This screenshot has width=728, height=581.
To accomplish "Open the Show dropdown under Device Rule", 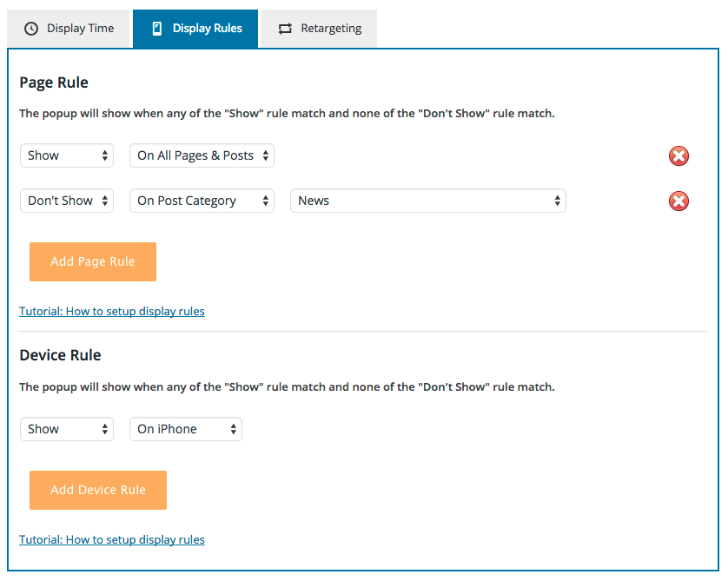I will [67, 430].
